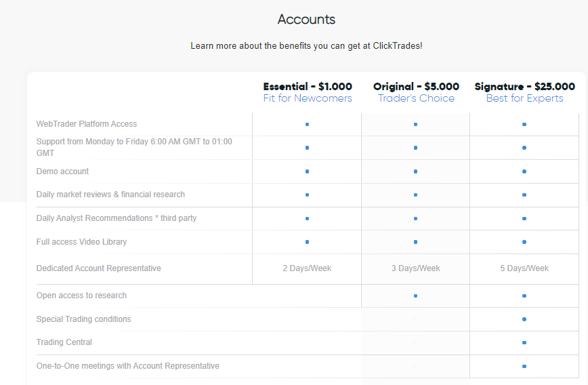Click the Fit for Newcomers subtitle
Image resolution: width=588 pixels, height=385 pixels.
point(308,98)
